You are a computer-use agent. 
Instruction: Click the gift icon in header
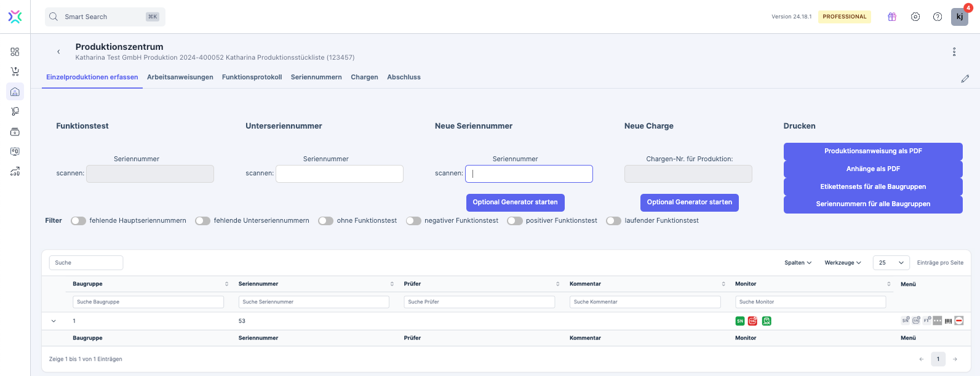(892, 17)
